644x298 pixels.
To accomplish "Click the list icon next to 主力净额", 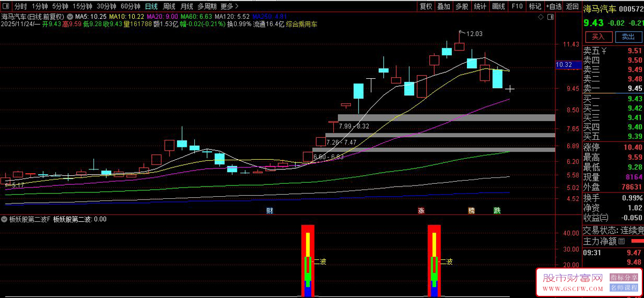I will tap(621, 241).
